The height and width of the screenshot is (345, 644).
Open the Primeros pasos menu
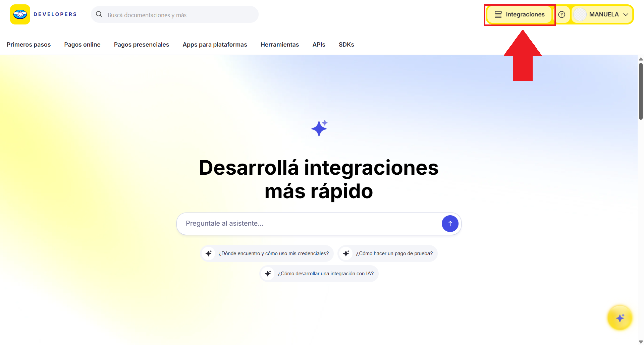pos(29,45)
